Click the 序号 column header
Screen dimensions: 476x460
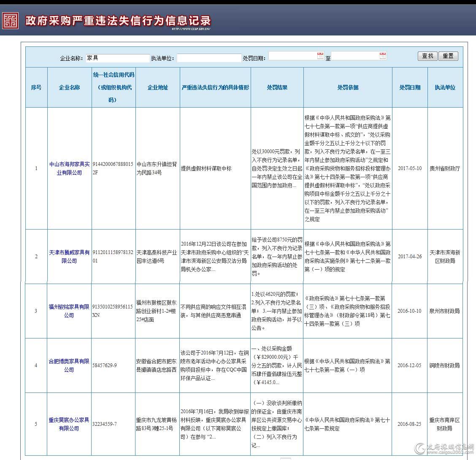(x=36, y=87)
